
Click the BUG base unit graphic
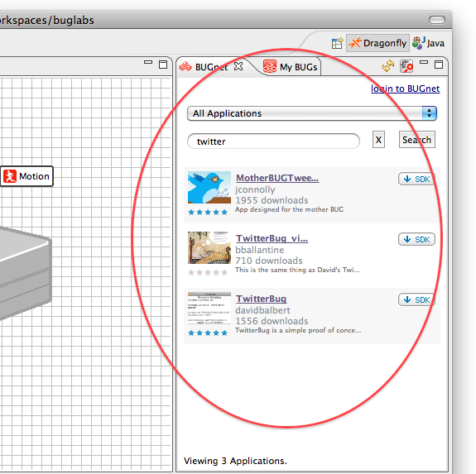click(25, 273)
